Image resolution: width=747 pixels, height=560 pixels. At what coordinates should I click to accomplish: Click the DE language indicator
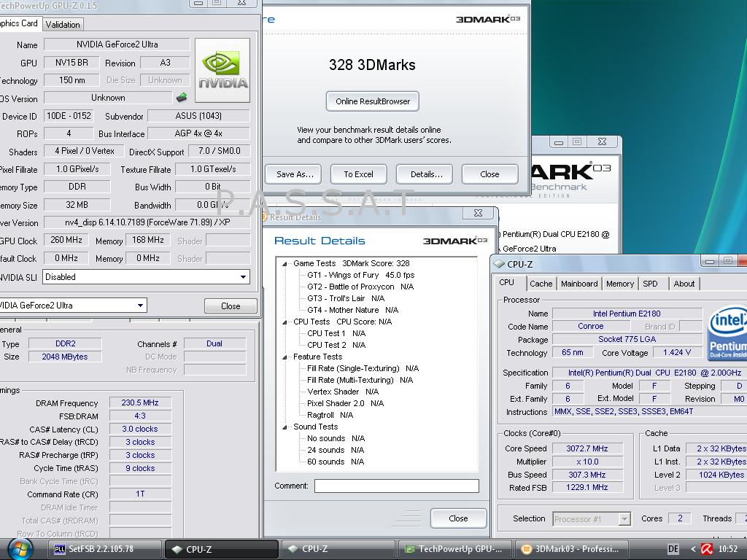pyautogui.click(x=673, y=549)
